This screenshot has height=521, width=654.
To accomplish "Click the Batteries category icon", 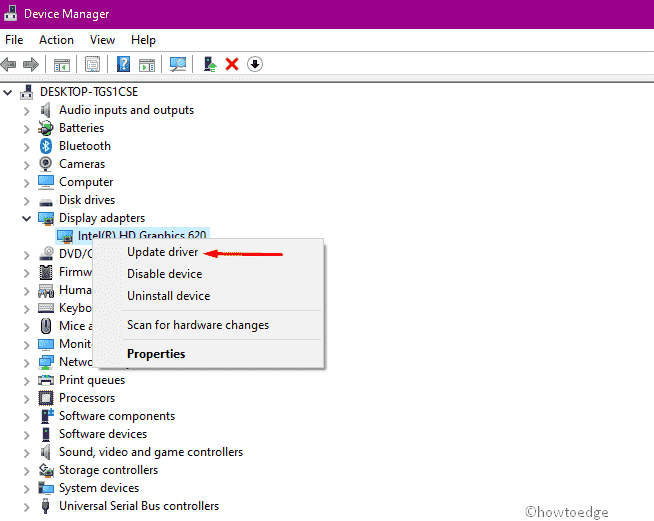I will pyautogui.click(x=46, y=128).
